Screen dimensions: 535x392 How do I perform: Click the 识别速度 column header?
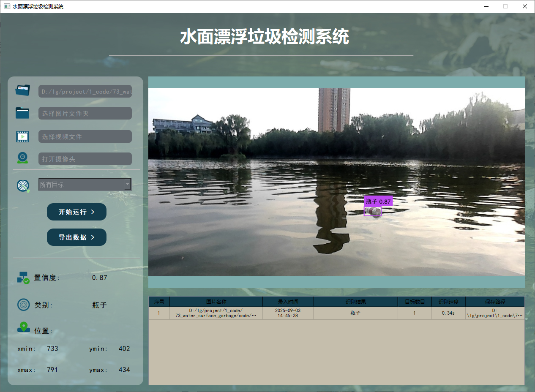[448, 302]
